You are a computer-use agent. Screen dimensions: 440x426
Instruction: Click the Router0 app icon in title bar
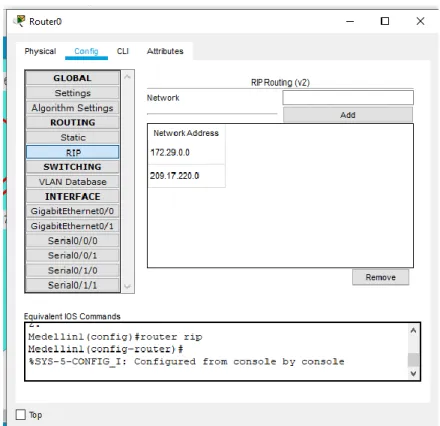coord(19,21)
